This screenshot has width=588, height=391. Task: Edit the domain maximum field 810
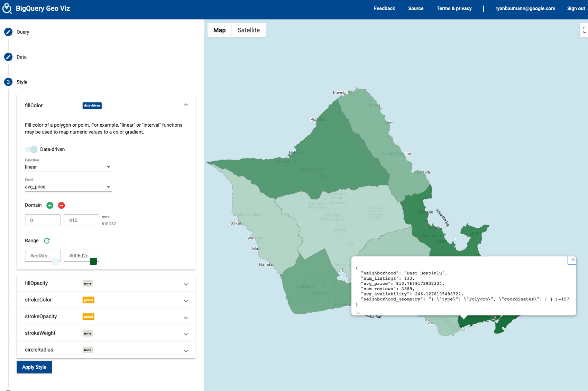click(x=81, y=220)
